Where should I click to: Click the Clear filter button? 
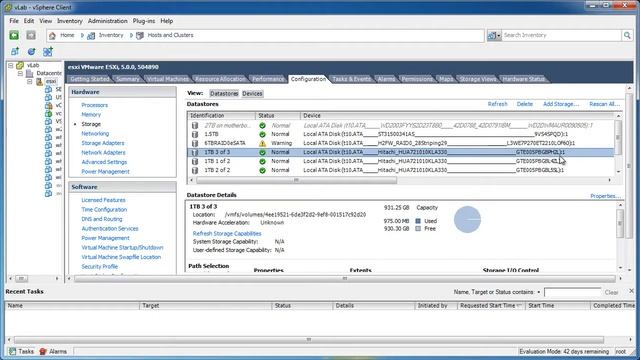pyautogui.click(x=611, y=292)
